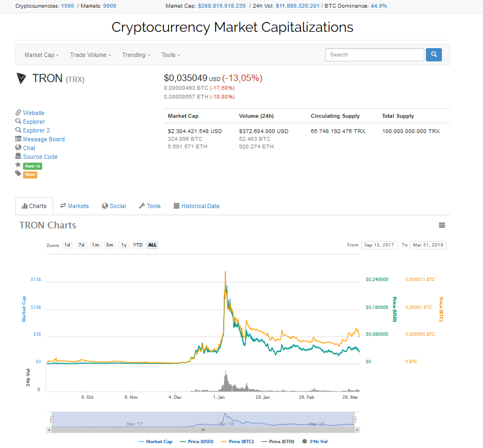The image size is (483, 448).
Task: Click the star icon beside Rank badge
Action: 18,165
